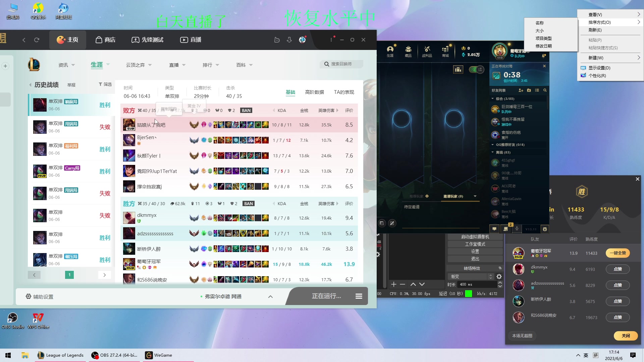Open 商城 store icon in League client
644x362 pixels.
445,51
